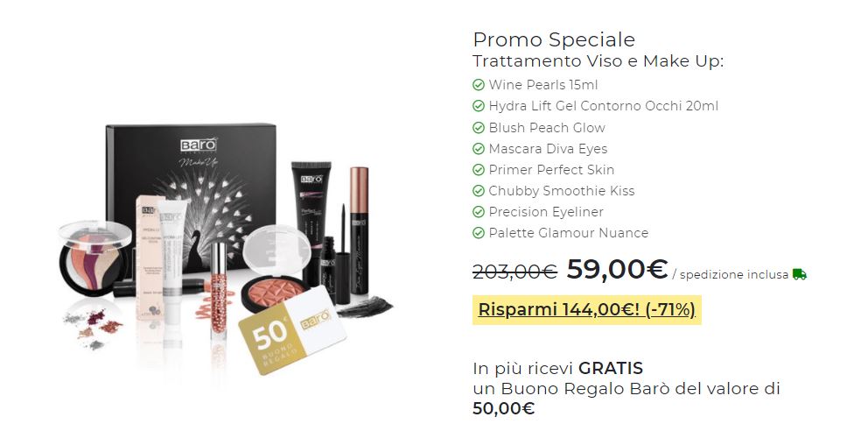Click the check icon beside Primer Perfect Skin
Image resolution: width=868 pixels, height=424 pixels.
479,170
